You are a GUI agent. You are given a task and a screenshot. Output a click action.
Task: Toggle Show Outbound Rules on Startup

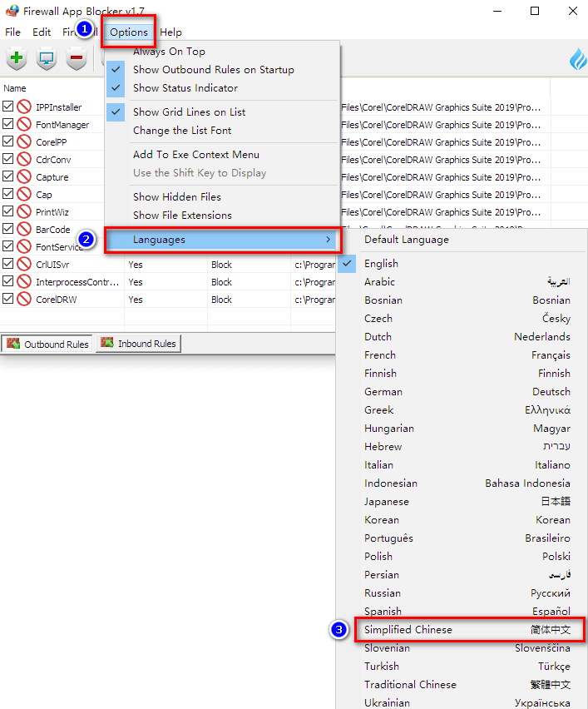tap(222, 70)
